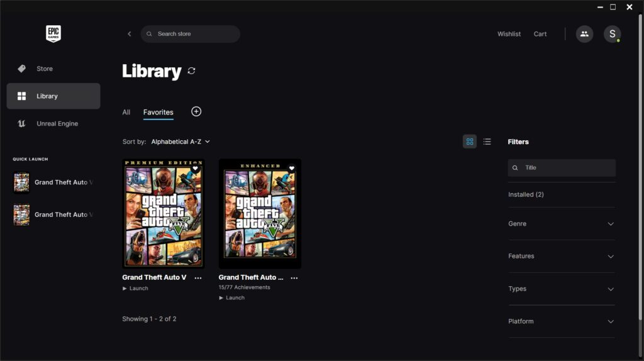The height and width of the screenshot is (361, 644).
Task: Minimize the Epic Games Launcher window
Action: pyautogui.click(x=600, y=7)
